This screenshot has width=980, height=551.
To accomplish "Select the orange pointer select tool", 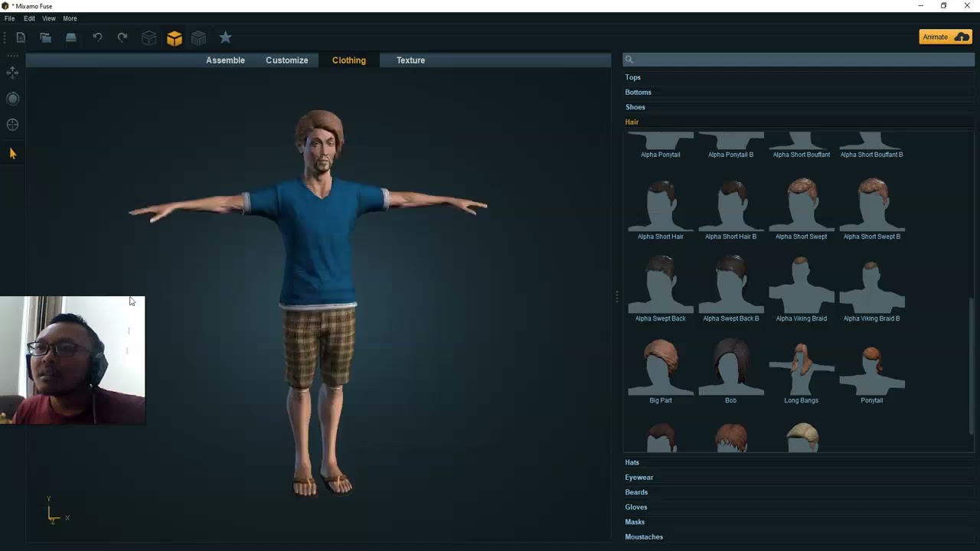I will [x=12, y=154].
